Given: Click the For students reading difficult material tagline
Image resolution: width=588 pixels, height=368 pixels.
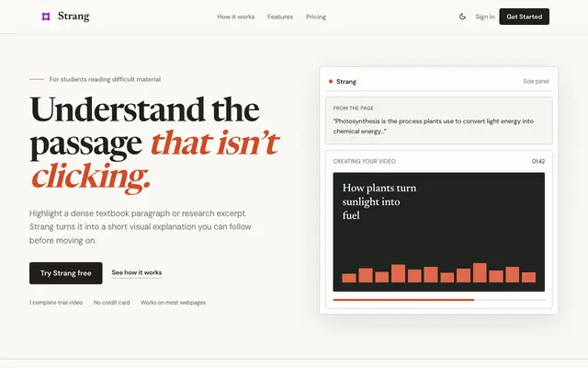Looking at the screenshot, I should (x=105, y=79).
